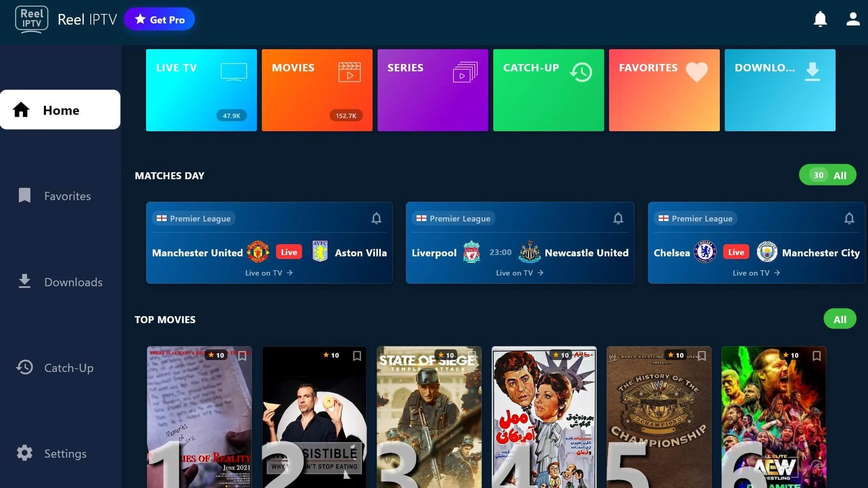Click the Reel IPTV logo
This screenshot has width=868, height=488.
pyautogui.click(x=32, y=19)
